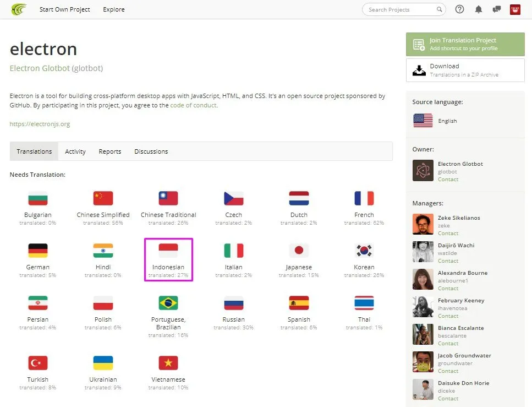Viewport: 532px width, 407px height.
Task: Click Contact under Daisuke Don Horie
Action: [448, 399]
